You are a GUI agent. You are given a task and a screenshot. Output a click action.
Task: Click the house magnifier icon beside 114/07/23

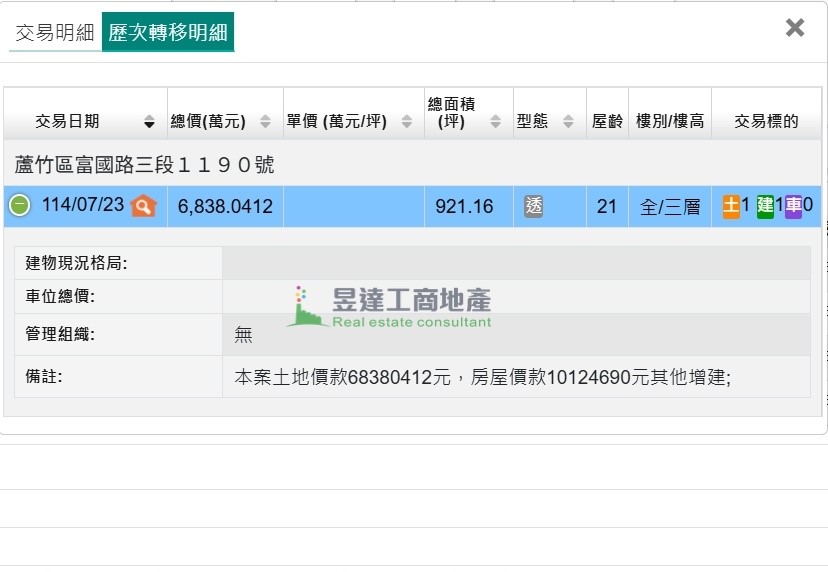[x=144, y=206]
